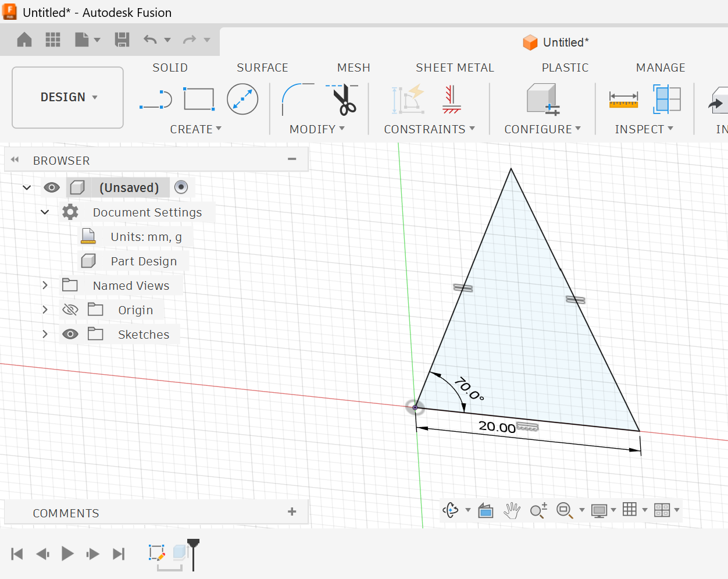The image size is (728, 579).
Task: Switch to the MESH tab
Action: (354, 68)
